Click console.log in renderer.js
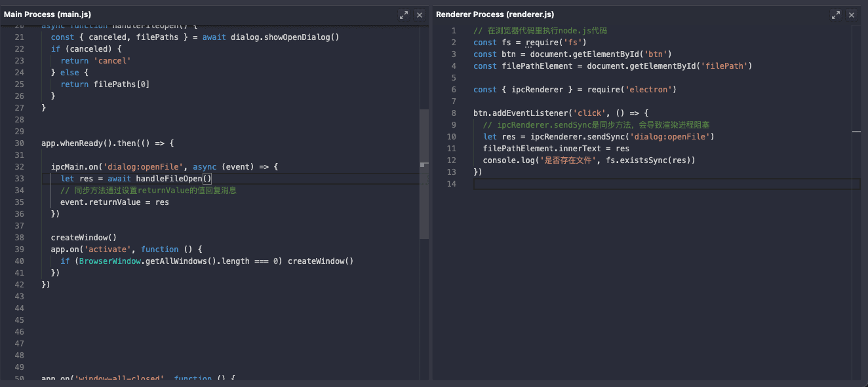This screenshot has width=868, height=387. pyautogui.click(x=509, y=160)
